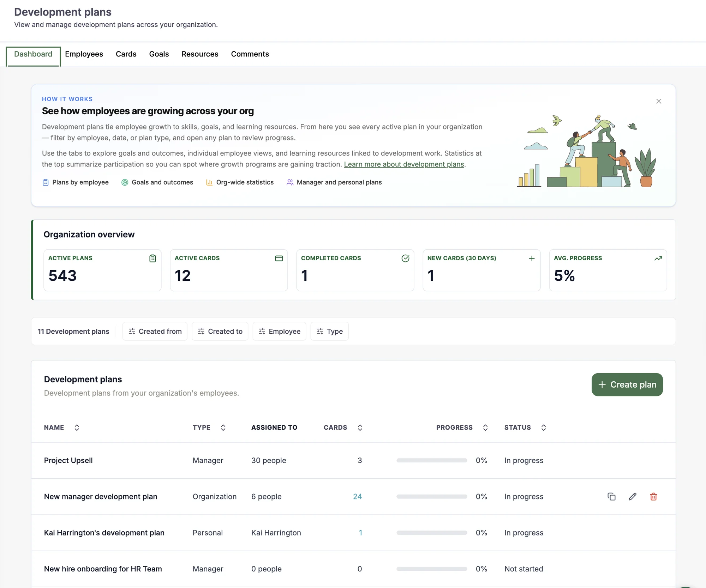Switch to the Cards tab
The image size is (706, 588).
[x=126, y=54]
